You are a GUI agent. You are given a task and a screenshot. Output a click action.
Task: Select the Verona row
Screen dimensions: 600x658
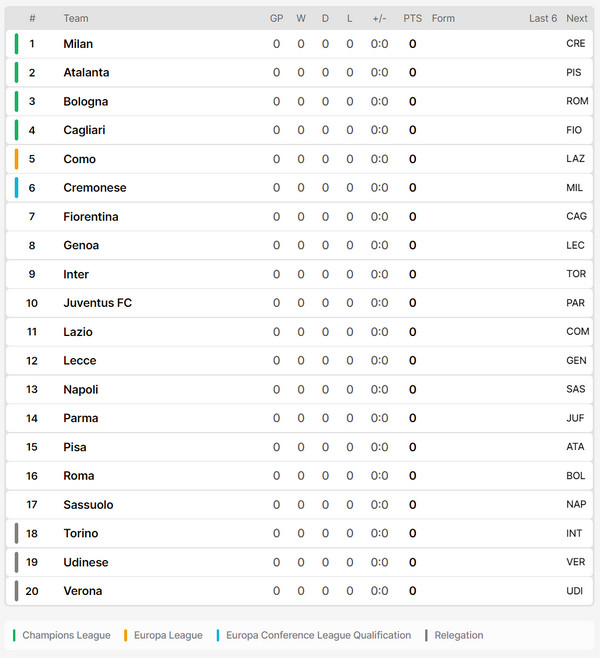tap(299, 591)
